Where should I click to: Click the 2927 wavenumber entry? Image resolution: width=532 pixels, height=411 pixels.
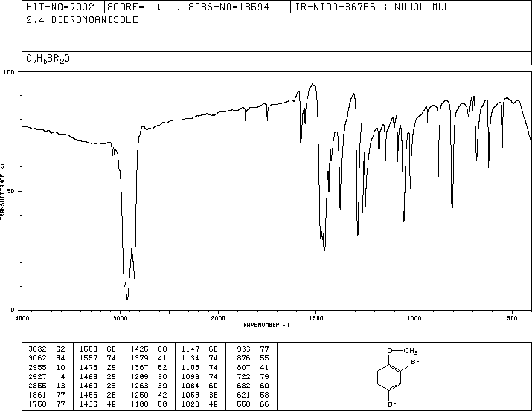[x=37, y=376]
